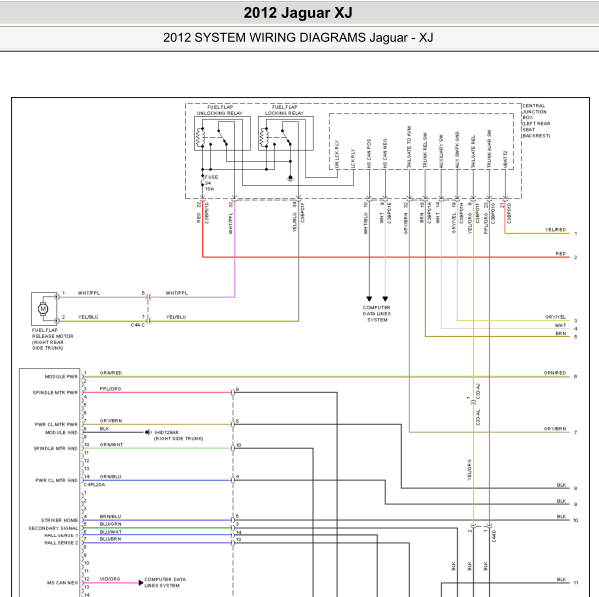The height and width of the screenshot is (597, 599).
Task: Click the 'VIO/ORG' wire label
Action: point(110,579)
